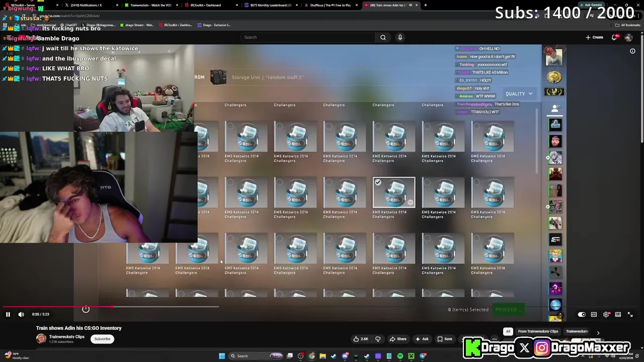Viewport: 644px width, 362px height.
Task: Save the video to a playlist
Action: [445, 339]
